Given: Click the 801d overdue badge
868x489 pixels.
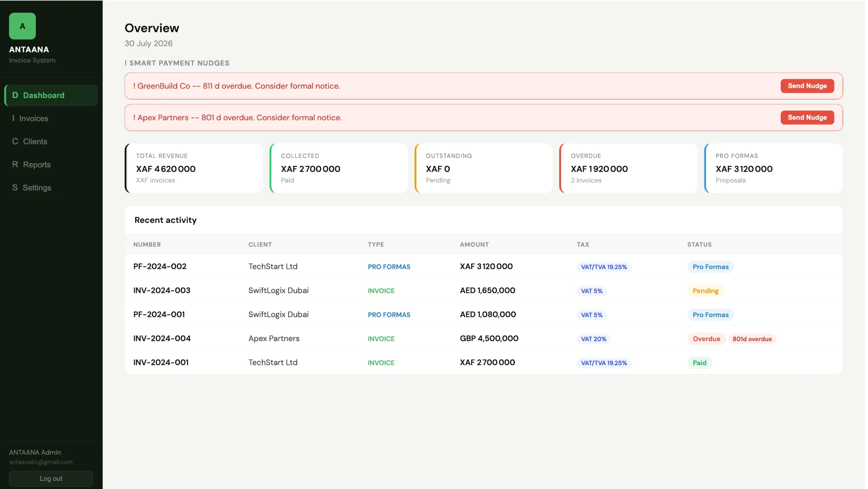Looking at the screenshot, I should point(752,339).
